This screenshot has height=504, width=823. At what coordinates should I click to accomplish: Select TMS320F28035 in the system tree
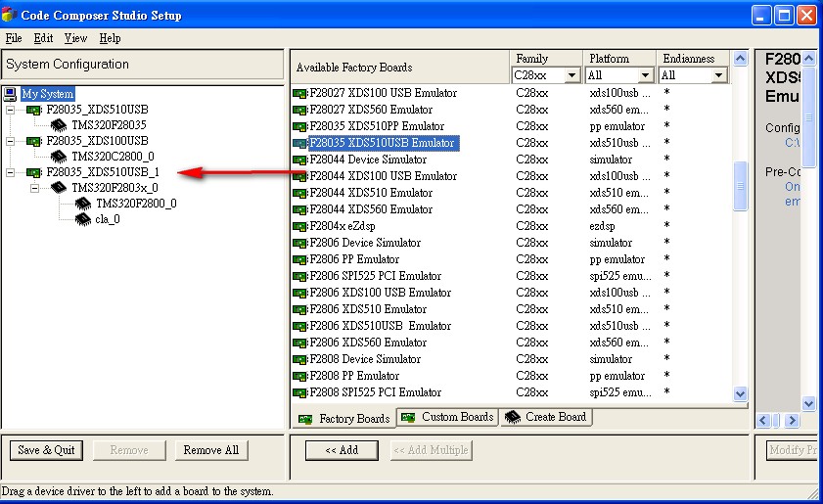pyautogui.click(x=109, y=125)
